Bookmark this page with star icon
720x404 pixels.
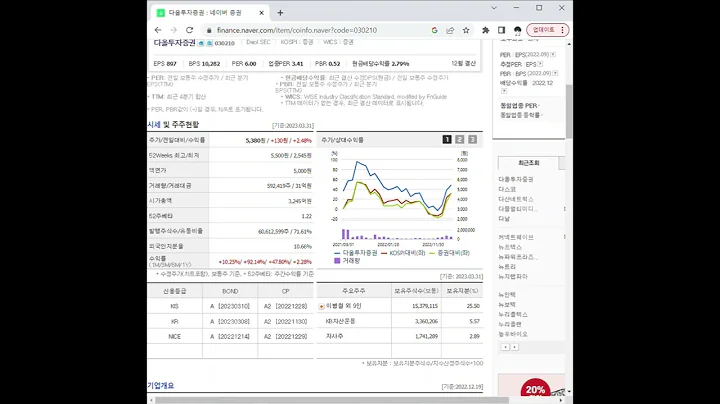point(466,30)
